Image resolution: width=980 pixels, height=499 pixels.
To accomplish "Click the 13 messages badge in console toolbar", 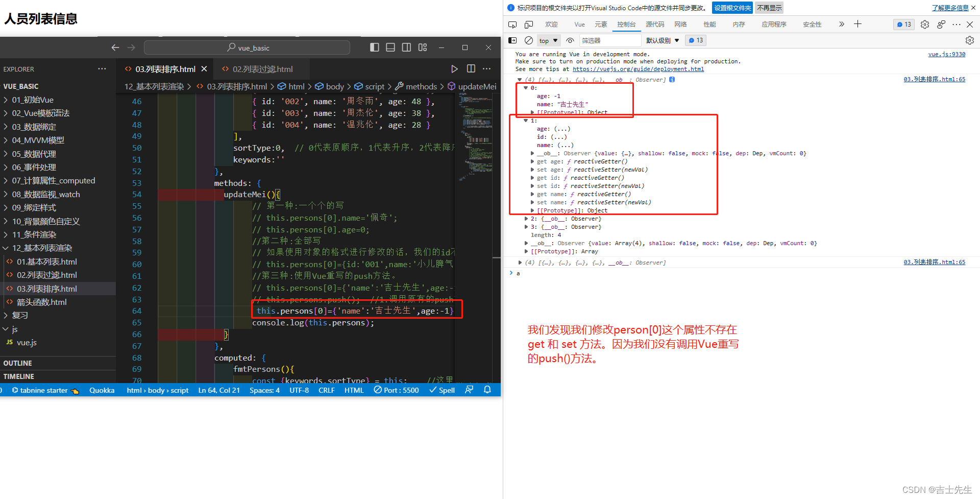I will 696,40.
